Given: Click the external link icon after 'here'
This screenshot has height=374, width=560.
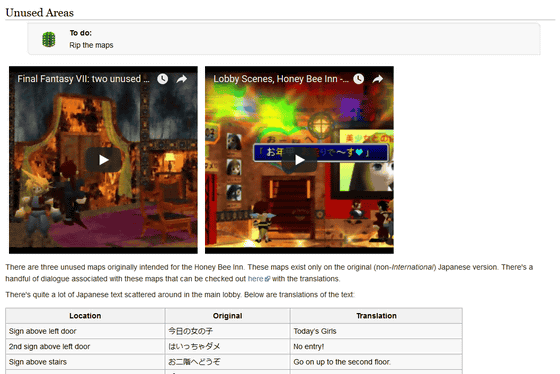Looking at the screenshot, I should point(267,279).
